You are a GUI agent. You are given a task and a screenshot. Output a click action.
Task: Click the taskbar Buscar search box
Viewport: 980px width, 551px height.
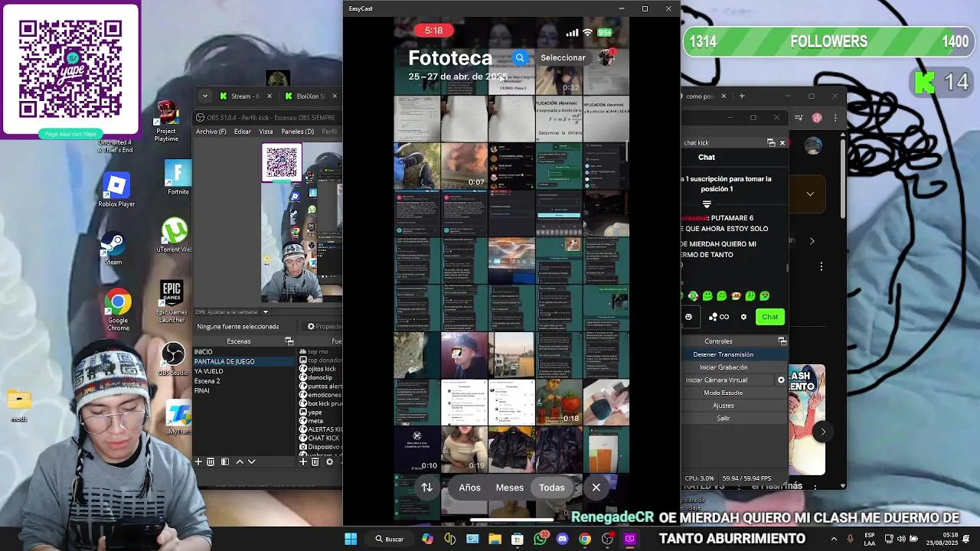389,539
